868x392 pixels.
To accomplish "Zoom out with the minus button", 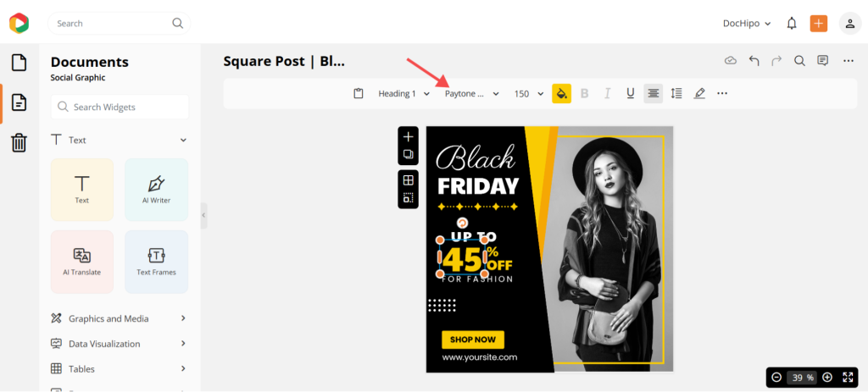I will pos(776,377).
